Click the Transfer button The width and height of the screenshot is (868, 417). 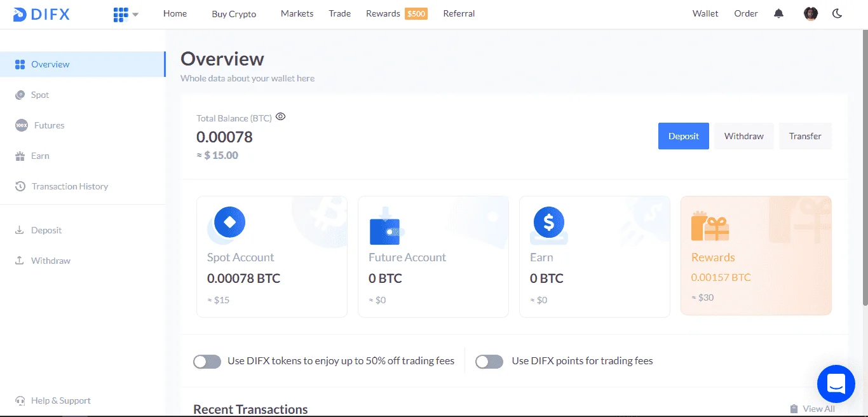click(805, 136)
